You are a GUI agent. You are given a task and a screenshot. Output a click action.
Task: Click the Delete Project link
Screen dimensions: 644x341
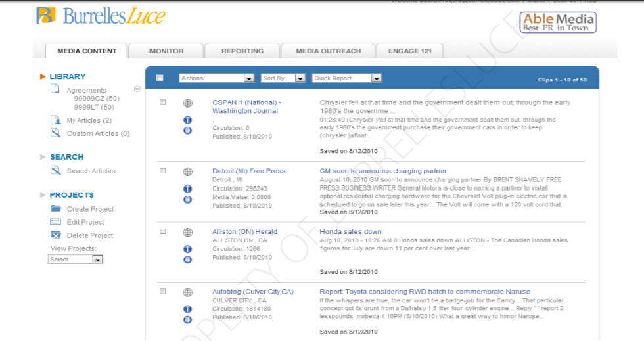90,235
